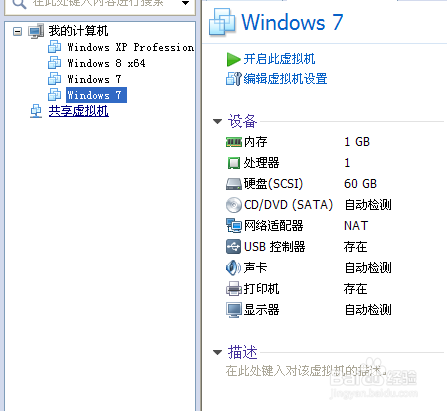This screenshot has width=447, height=411.
Task: Select the highlighted Windows 7 entry
Action: 96,95
